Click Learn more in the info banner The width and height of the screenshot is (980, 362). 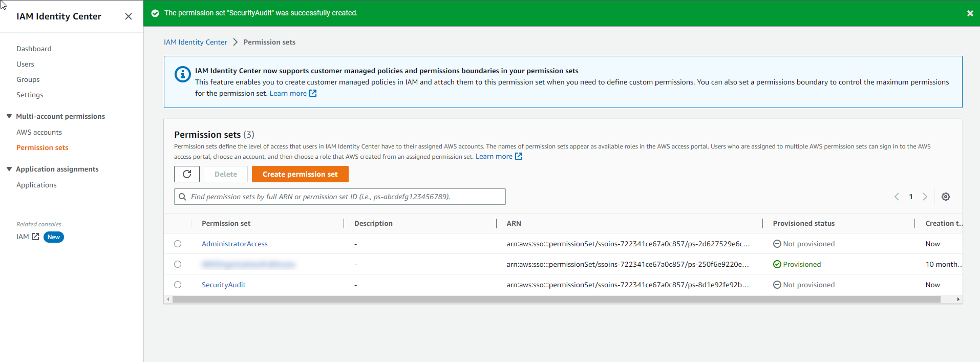288,93
